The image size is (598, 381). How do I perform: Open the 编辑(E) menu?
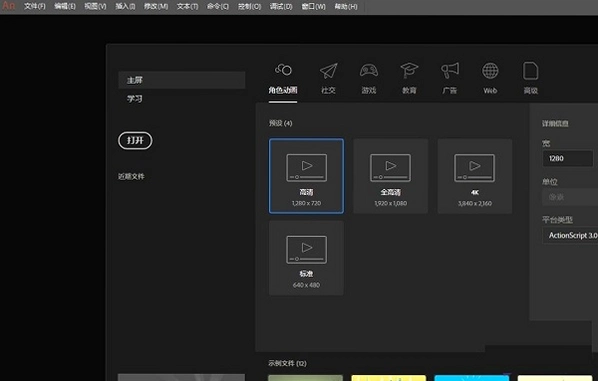(x=65, y=6)
